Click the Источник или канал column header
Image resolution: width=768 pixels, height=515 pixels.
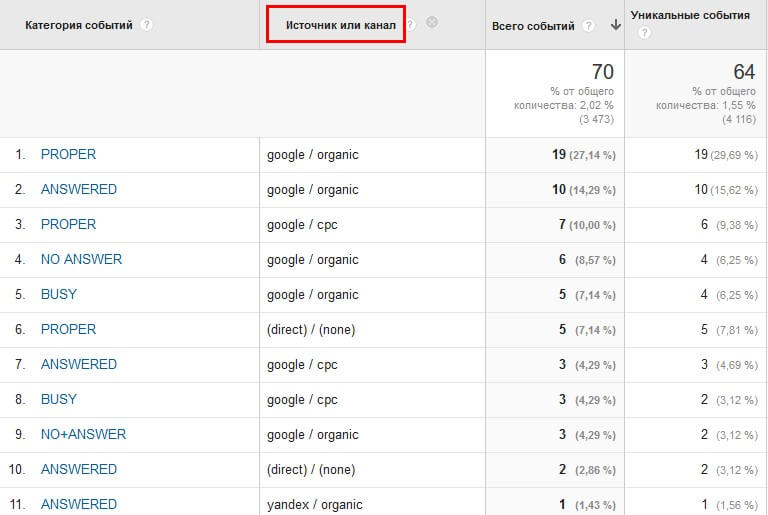(341, 25)
